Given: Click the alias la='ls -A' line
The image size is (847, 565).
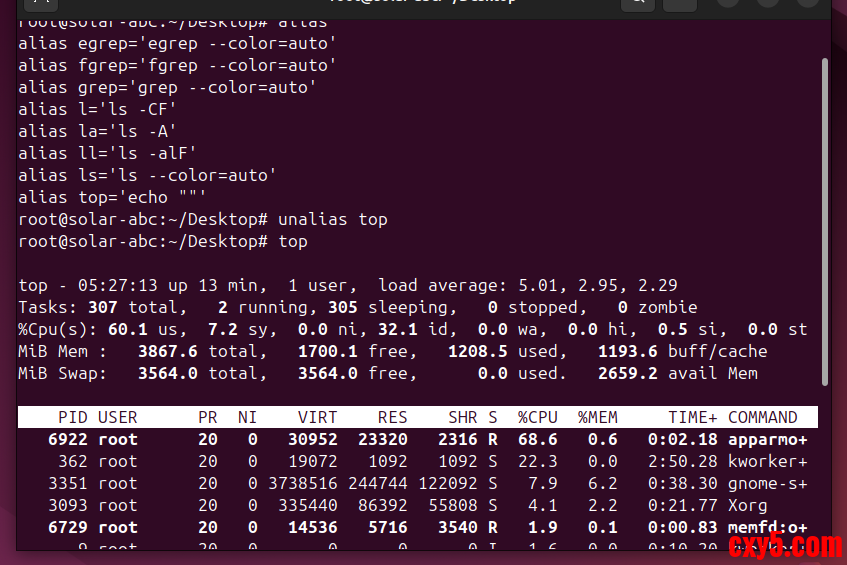Looking at the screenshot, I should click(97, 132).
